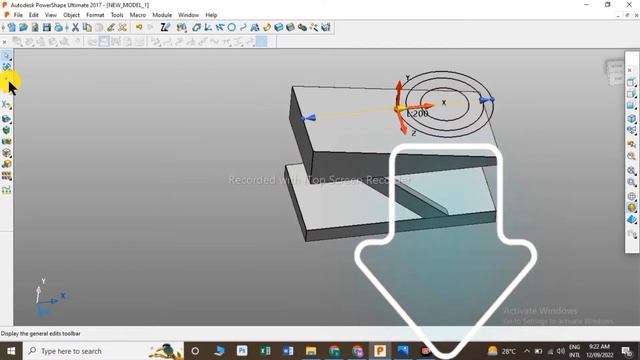
Task: Click the Save floppy disk icon
Action: [47, 27]
